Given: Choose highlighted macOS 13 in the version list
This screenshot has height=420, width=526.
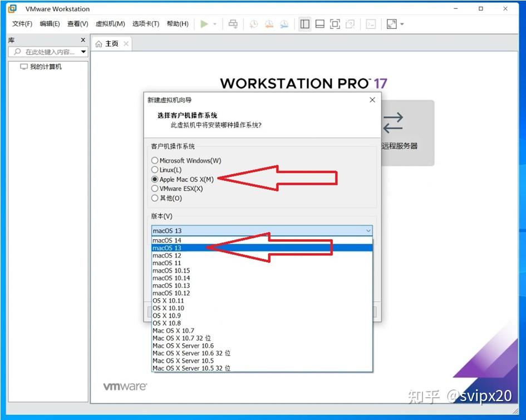Looking at the screenshot, I should click(262, 248).
